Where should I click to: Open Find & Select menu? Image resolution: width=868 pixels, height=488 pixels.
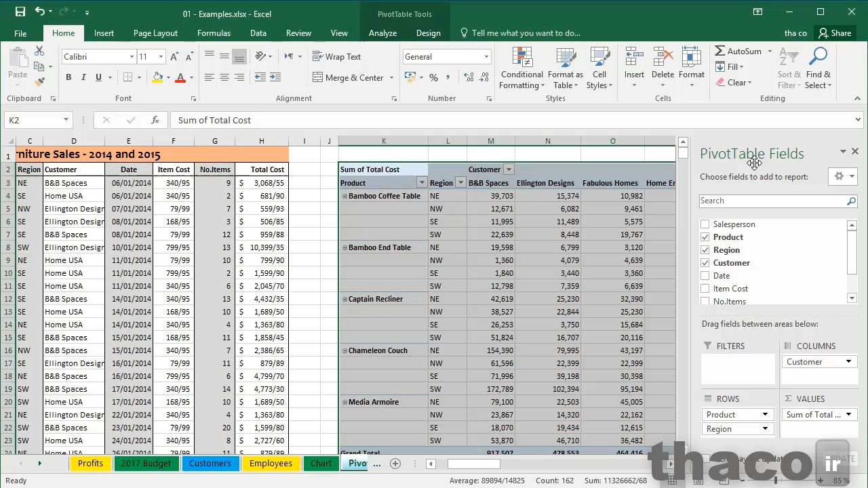tap(818, 68)
